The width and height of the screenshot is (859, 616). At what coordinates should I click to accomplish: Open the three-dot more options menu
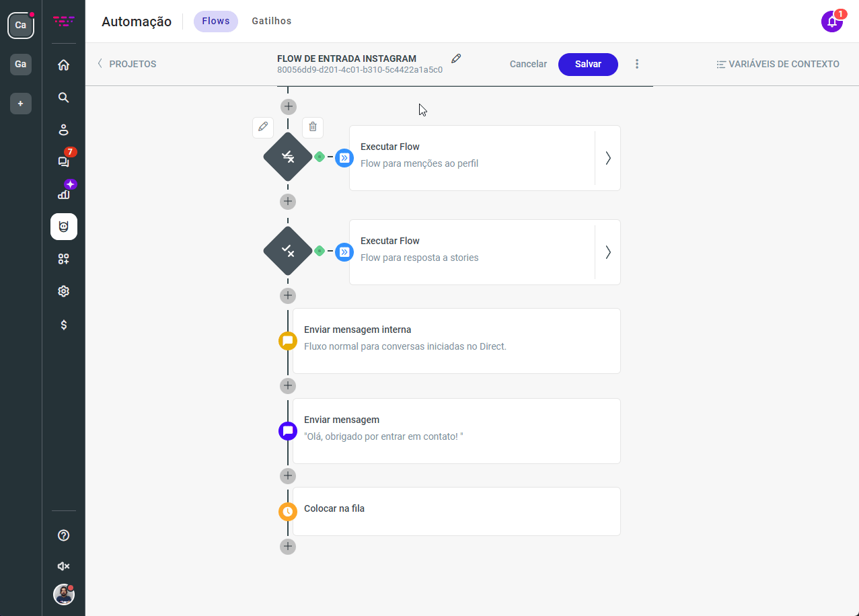point(637,64)
